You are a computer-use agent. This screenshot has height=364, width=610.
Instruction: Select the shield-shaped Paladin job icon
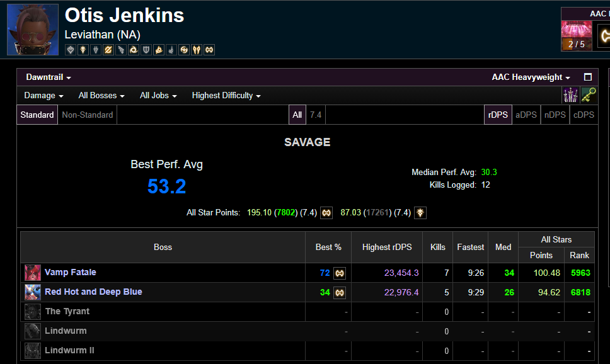click(x=146, y=50)
